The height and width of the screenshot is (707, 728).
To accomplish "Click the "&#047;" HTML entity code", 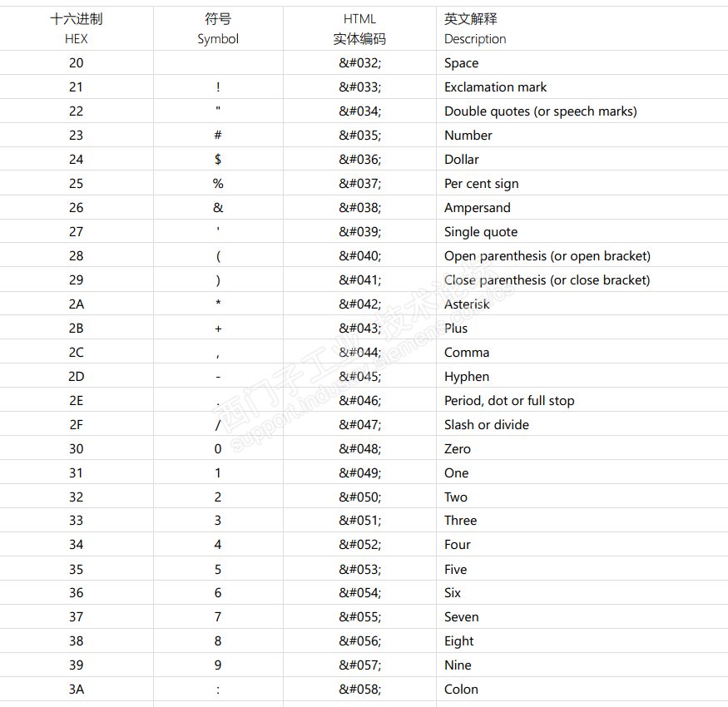I will 359,425.
